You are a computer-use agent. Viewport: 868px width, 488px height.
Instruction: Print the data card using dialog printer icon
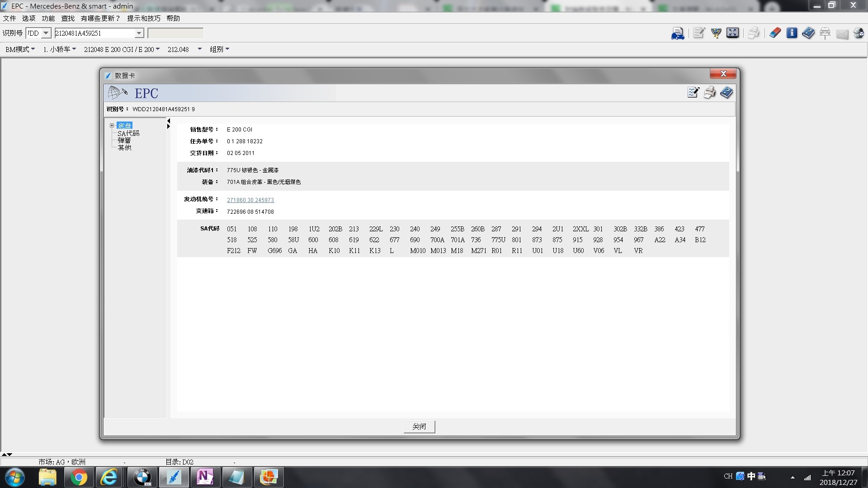click(x=710, y=93)
